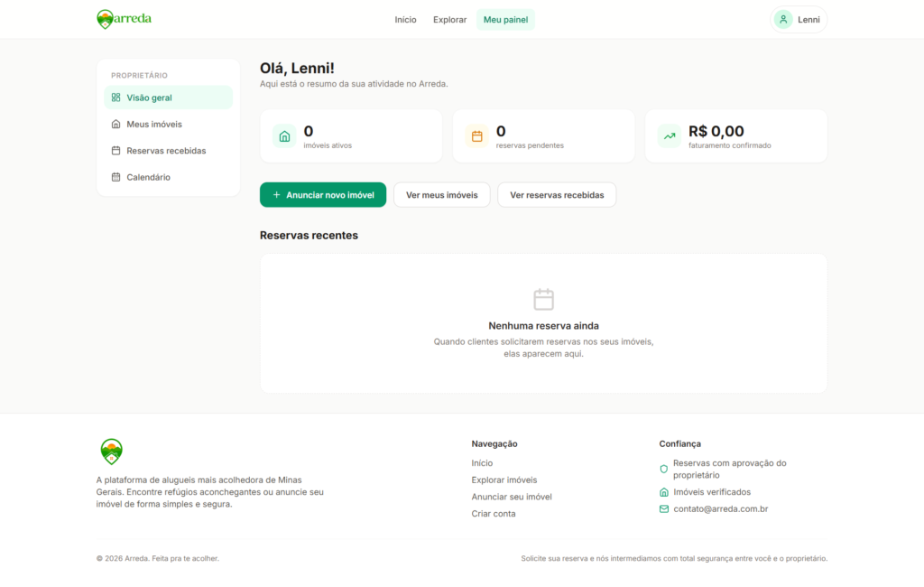The width and height of the screenshot is (924, 587).
Task: Click the Anunciar novo imóvel button
Action: pyautogui.click(x=323, y=195)
